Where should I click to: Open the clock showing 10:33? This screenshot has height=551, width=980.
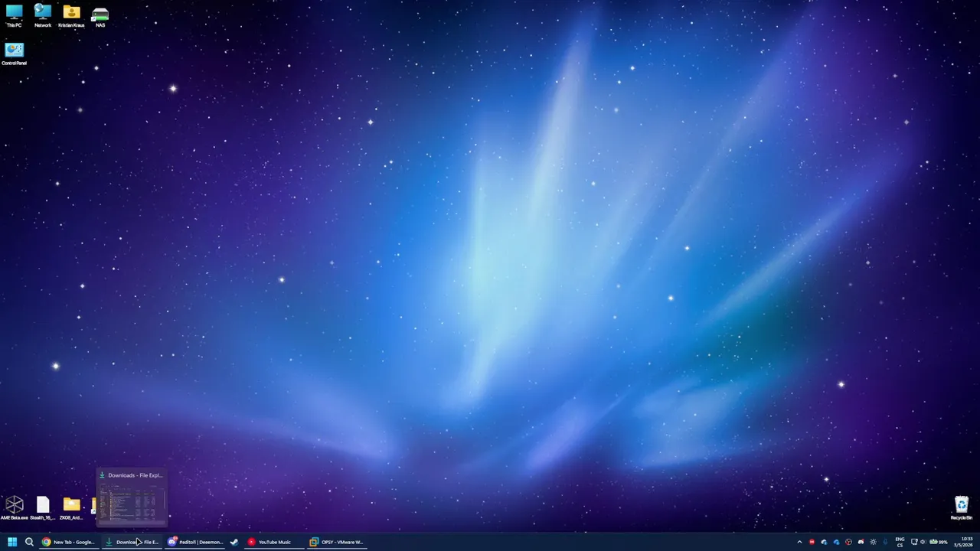[962, 542]
